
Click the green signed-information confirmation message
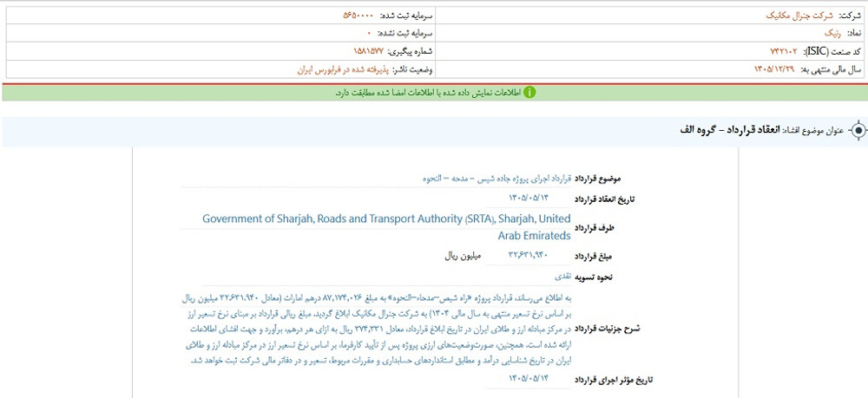428,93
